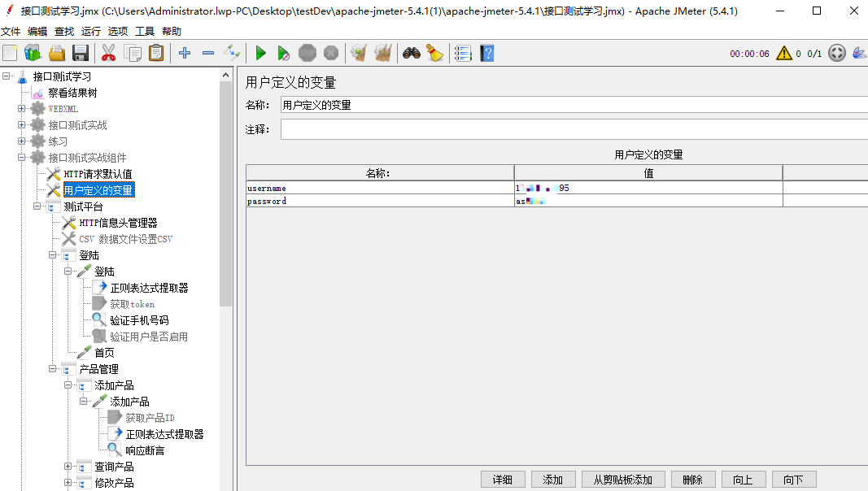Open the 文件 menu
This screenshot has width=868, height=491.
point(11,32)
